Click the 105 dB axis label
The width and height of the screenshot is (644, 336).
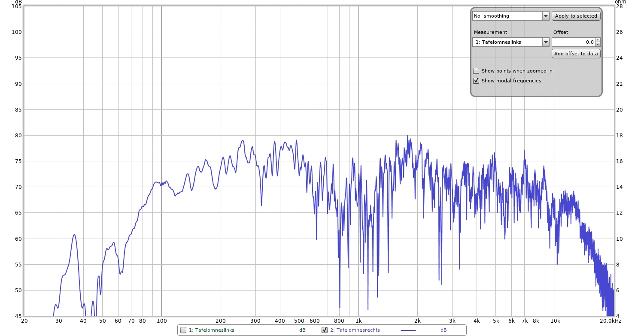(x=16, y=6)
